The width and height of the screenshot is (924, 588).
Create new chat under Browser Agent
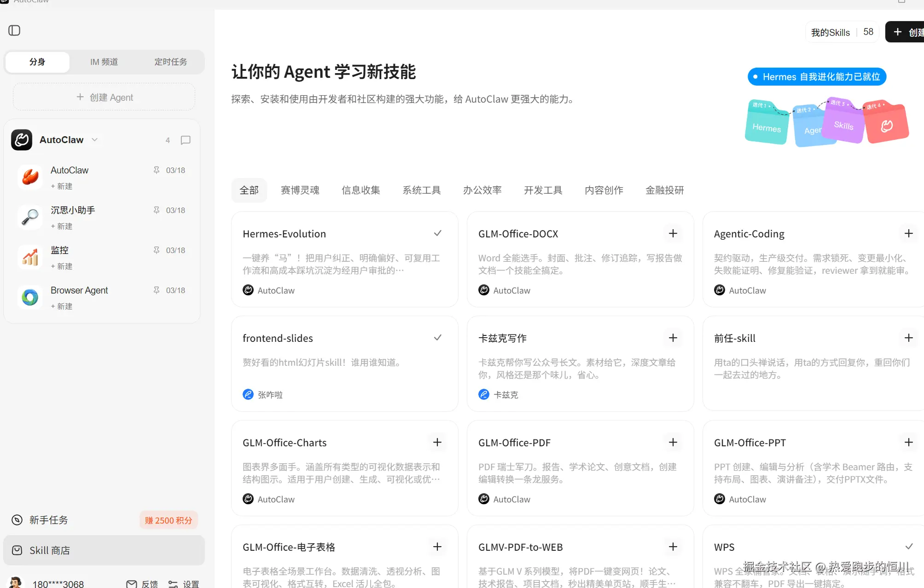pyautogui.click(x=62, y=306)
